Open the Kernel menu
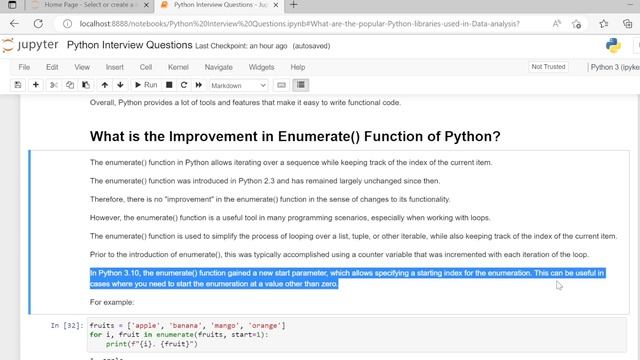The image size is (640, 360). tap(178, 67)
